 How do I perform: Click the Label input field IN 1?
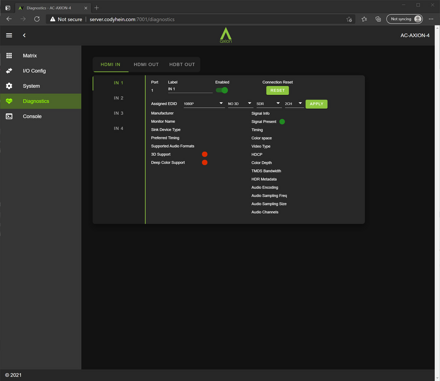(x=190, y=89)
